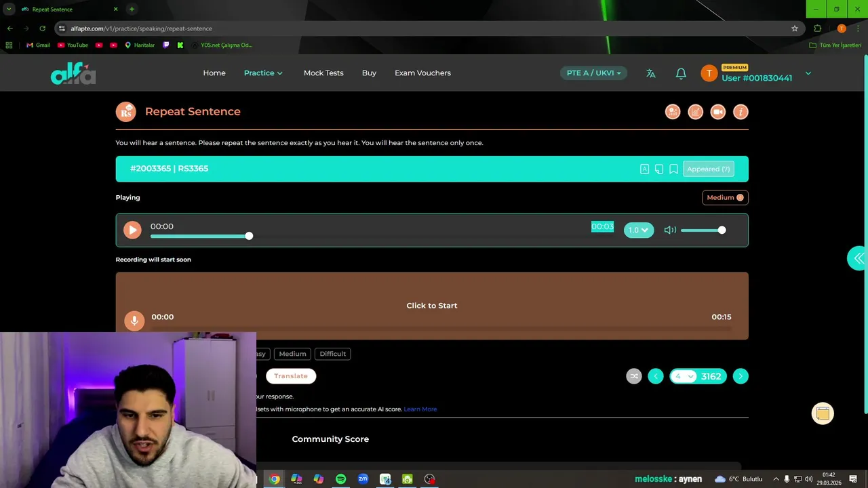Open the notifications bell
The image size is (868, 488).
pyautogui.click(x=681, y=73)
